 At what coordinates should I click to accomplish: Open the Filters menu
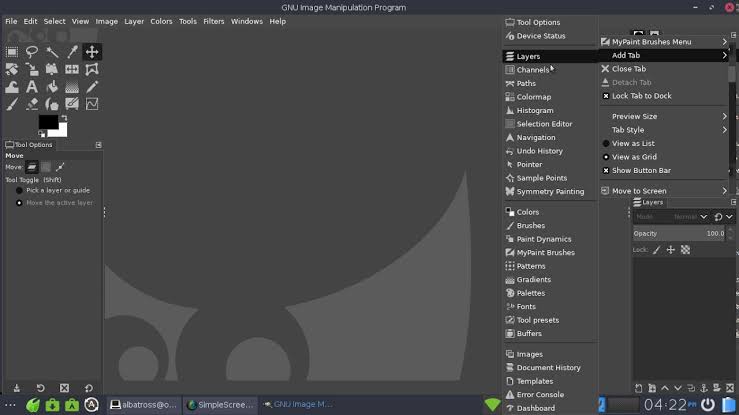pos(213,21)
